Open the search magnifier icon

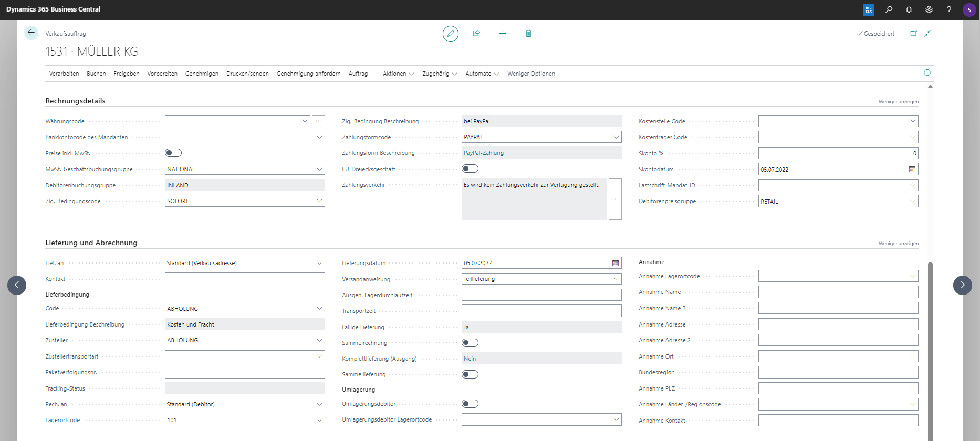(x=889, y=9)
